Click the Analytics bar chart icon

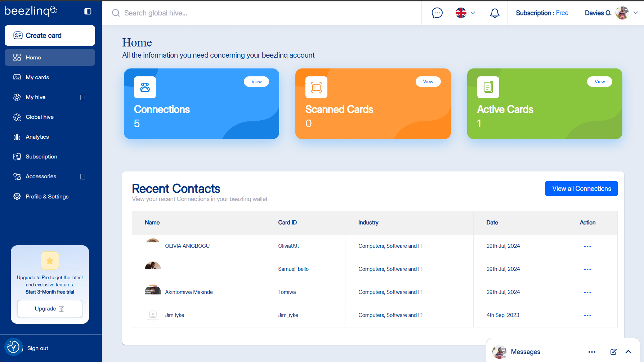coord(17,137)
